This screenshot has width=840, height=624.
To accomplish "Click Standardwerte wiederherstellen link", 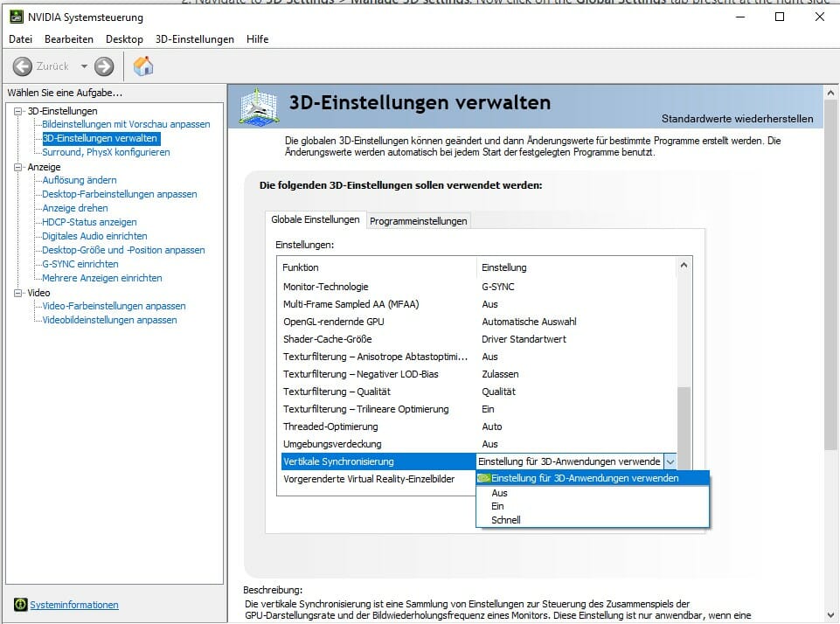I will 737,119.
